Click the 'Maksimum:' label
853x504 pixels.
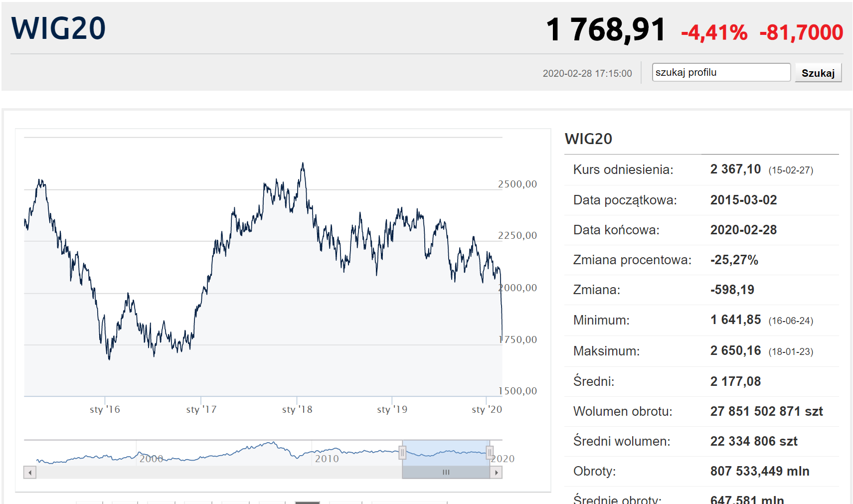606,351
